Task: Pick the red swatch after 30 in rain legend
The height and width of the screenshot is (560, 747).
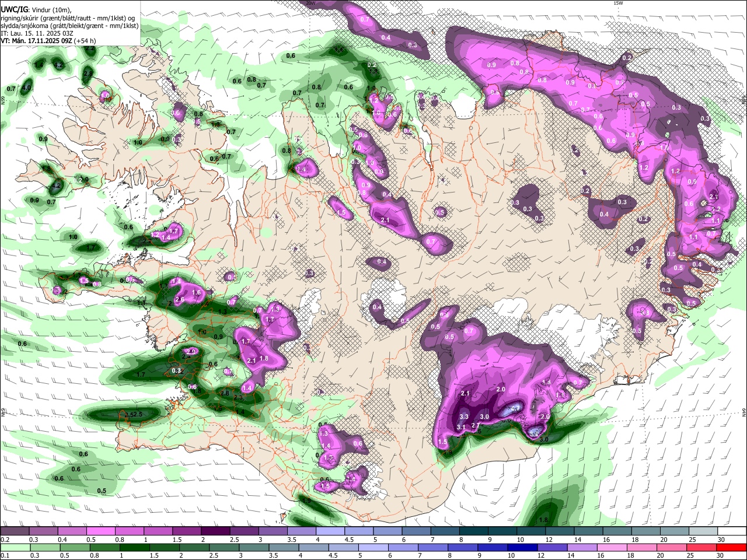Action: [731, 547]
